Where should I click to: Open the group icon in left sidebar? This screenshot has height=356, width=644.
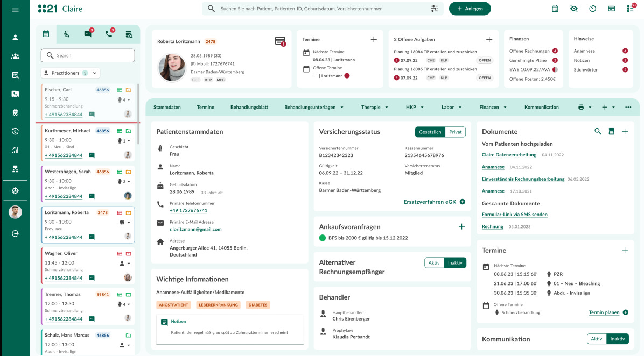coord(15,56)
